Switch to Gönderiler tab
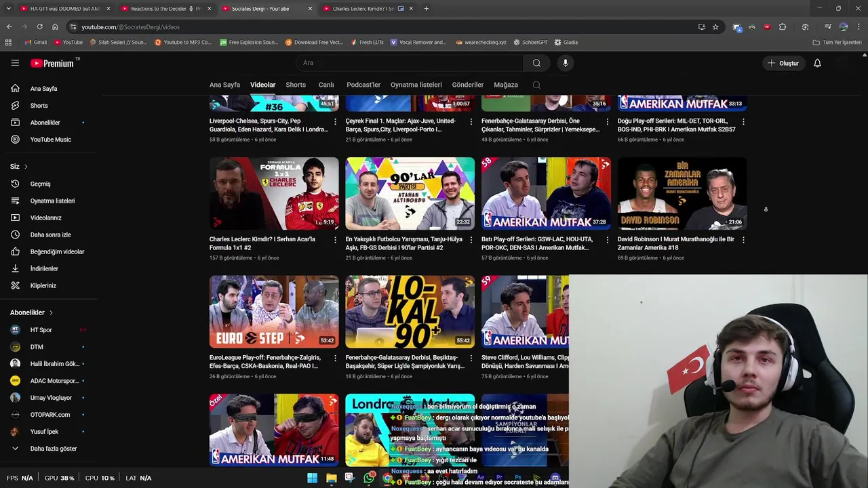Screen dimensions: 868x488 (468, 85)
